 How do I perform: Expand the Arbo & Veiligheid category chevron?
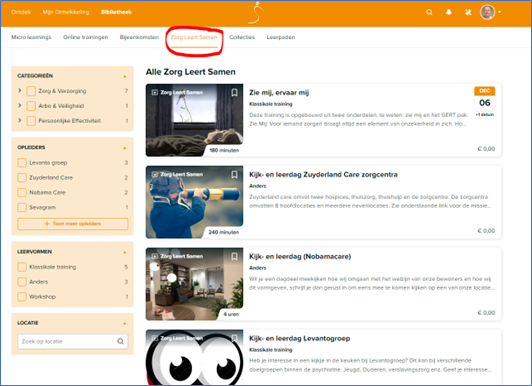pos(20,105)
